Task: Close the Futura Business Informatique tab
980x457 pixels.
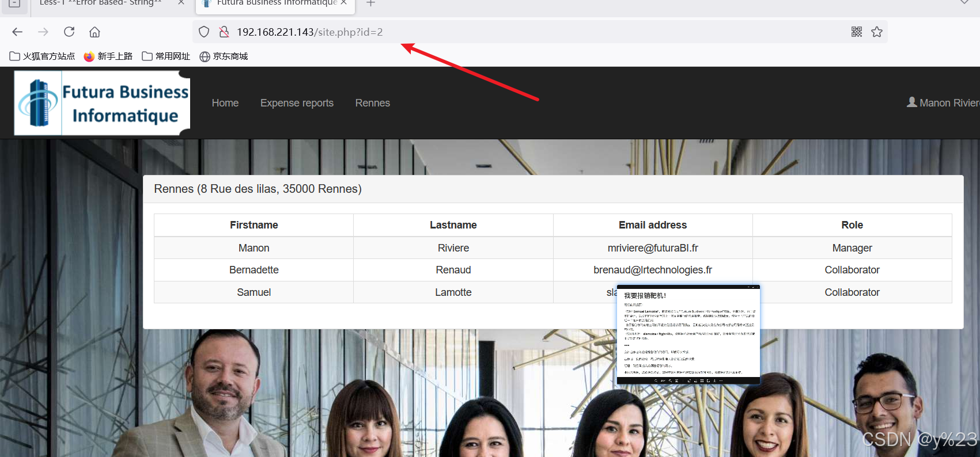Action: point(344,3)
